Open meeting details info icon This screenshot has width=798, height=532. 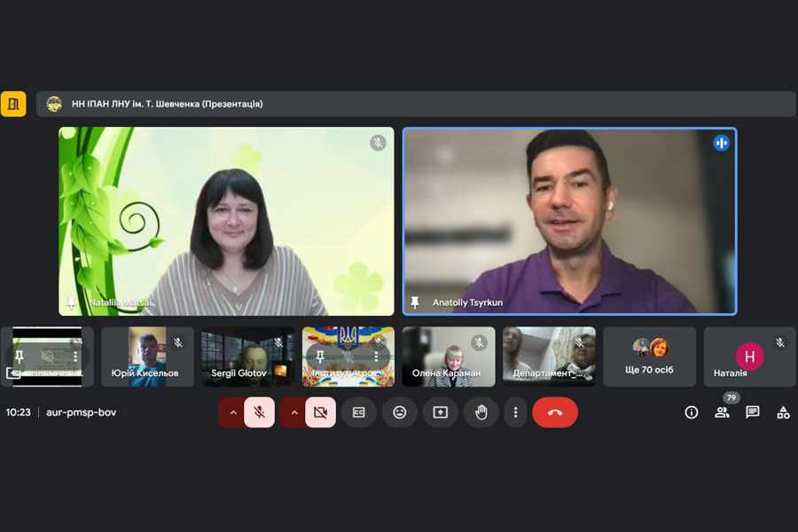691,412
